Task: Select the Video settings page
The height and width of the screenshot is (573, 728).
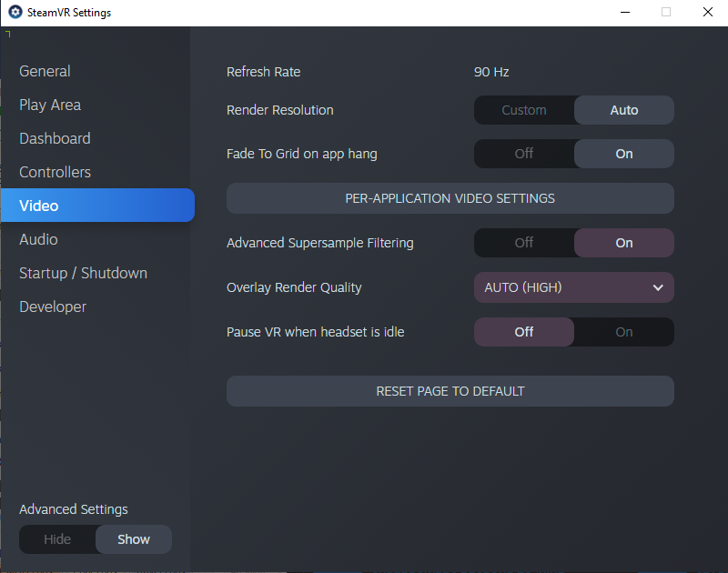Action: [97, 205]
